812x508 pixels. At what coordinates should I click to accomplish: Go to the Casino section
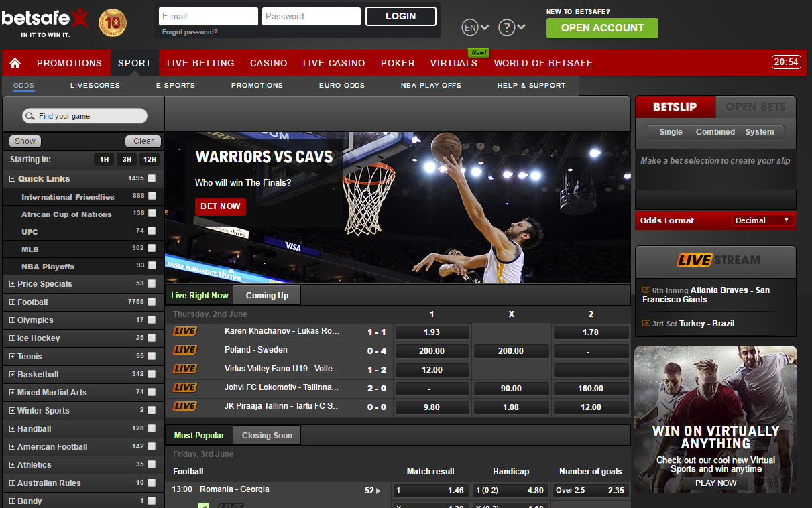[268, 63]
